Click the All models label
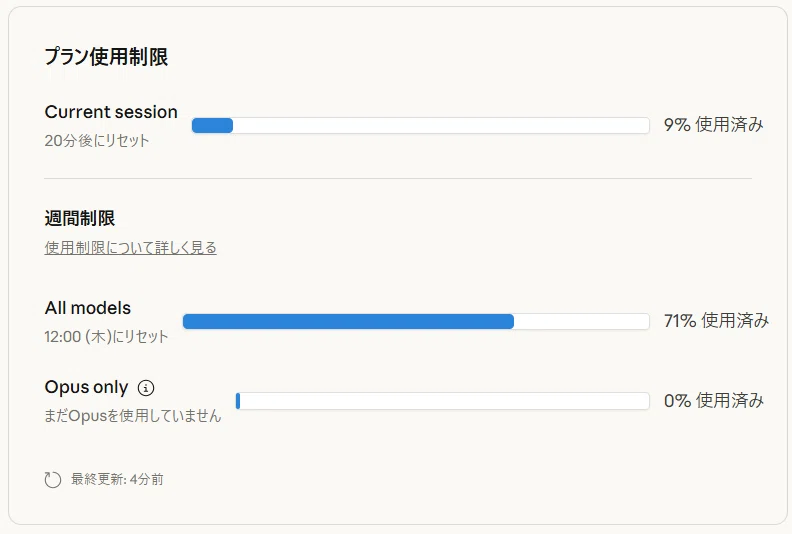 [x=88, y=308]
